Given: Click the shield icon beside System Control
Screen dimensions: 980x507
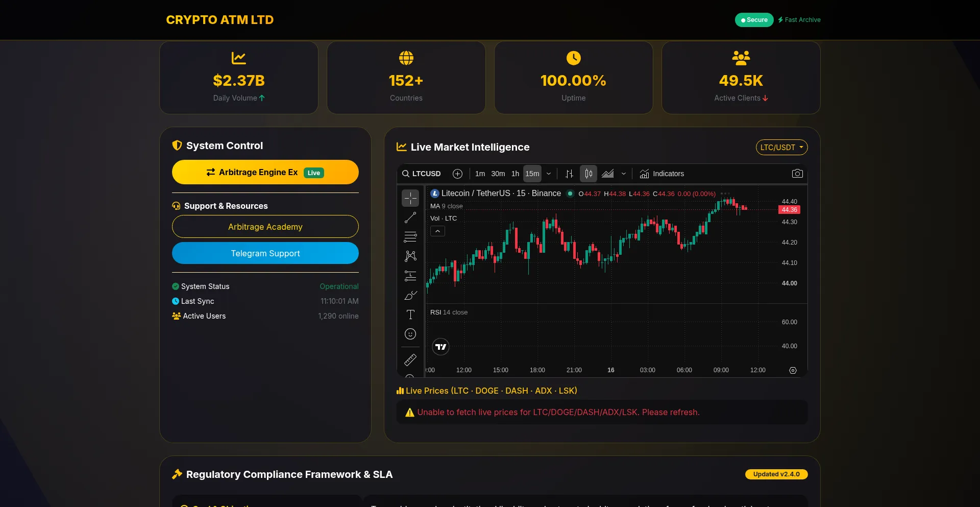Looking at the screenshot, I should coord(177,146).
